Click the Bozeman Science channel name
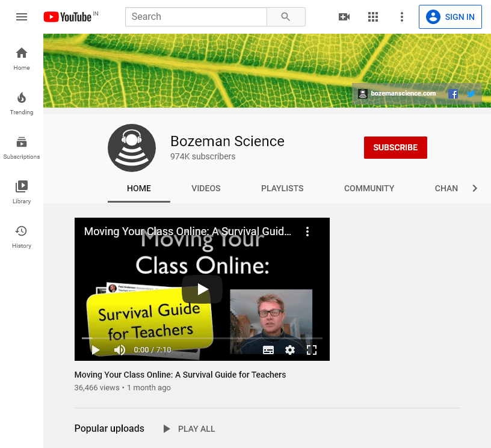This screenshot has width=491, height=448. tap(227, 141)
